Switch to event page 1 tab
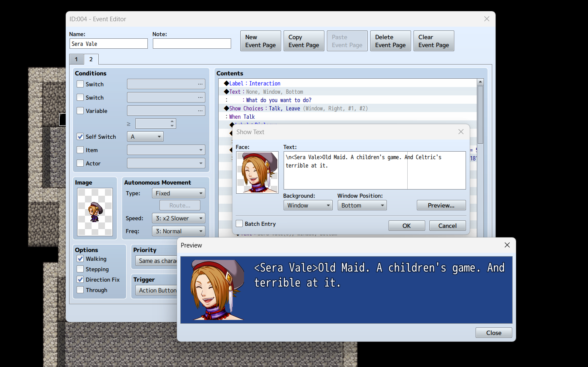Viewport: 588px width, 367px height. pos(77,59)
